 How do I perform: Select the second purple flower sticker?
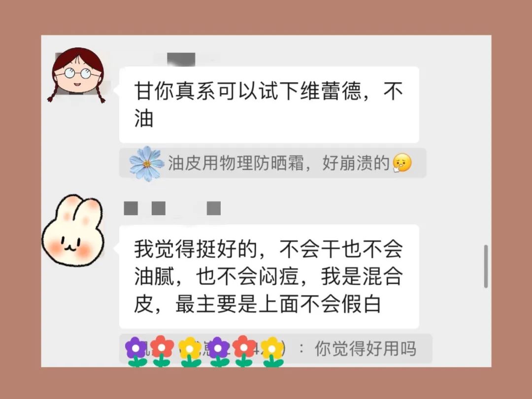[218, 352]
